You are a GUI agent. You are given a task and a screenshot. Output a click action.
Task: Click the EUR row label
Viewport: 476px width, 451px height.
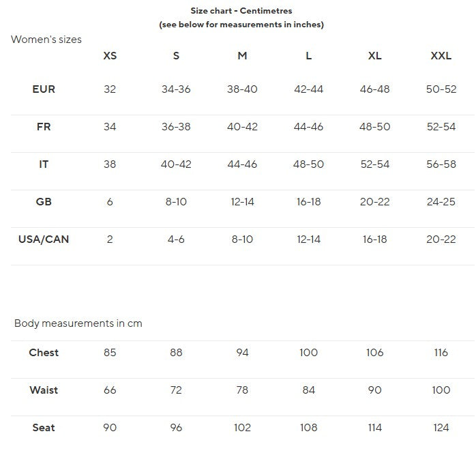(44, 89)
